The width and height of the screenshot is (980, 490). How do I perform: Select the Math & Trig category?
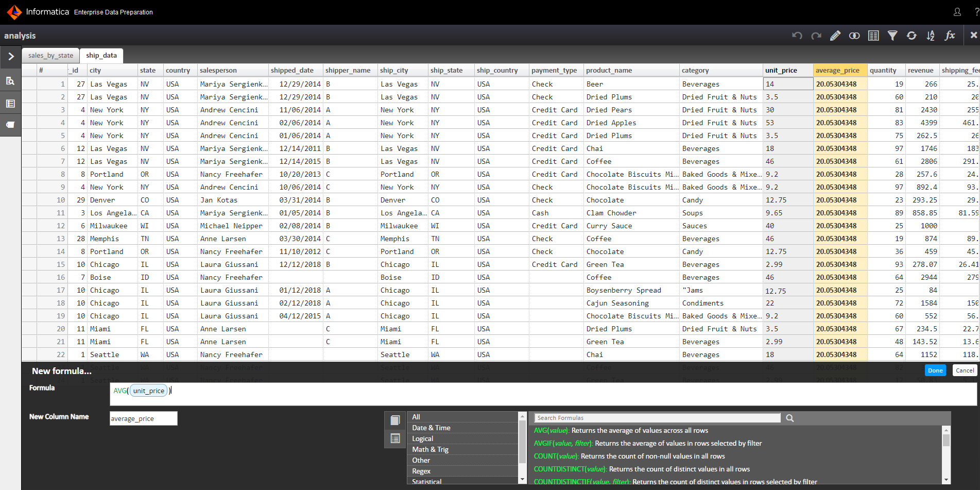[x=463, y=449]
